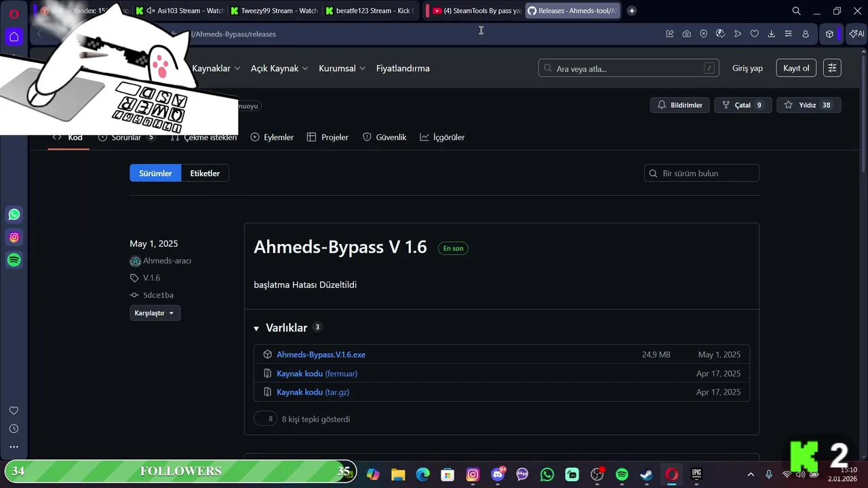This screenshot has height=488, width=868.
Task: Click the Yıldız star button
Action: [x=808, y=105]
